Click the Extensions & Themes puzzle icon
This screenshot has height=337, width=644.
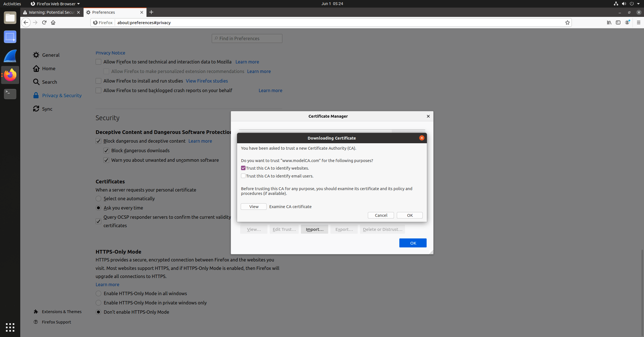[x=36, y=312]
